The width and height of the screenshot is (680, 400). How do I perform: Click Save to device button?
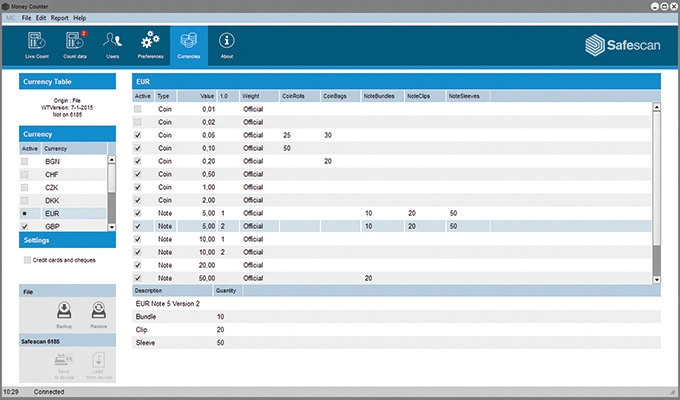64,364
